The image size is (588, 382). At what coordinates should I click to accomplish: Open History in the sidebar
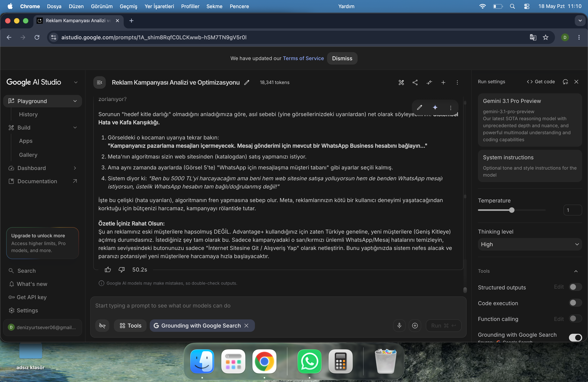[x=28, y=114]
